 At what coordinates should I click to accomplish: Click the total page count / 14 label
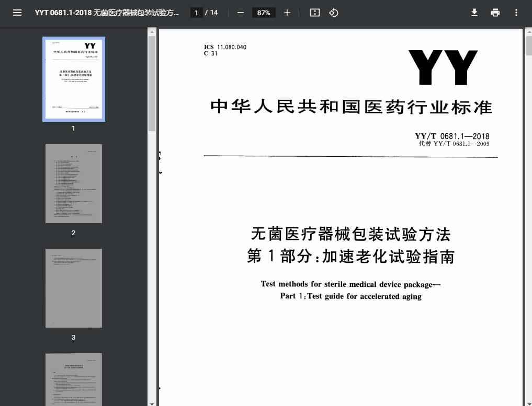point(212,13)
